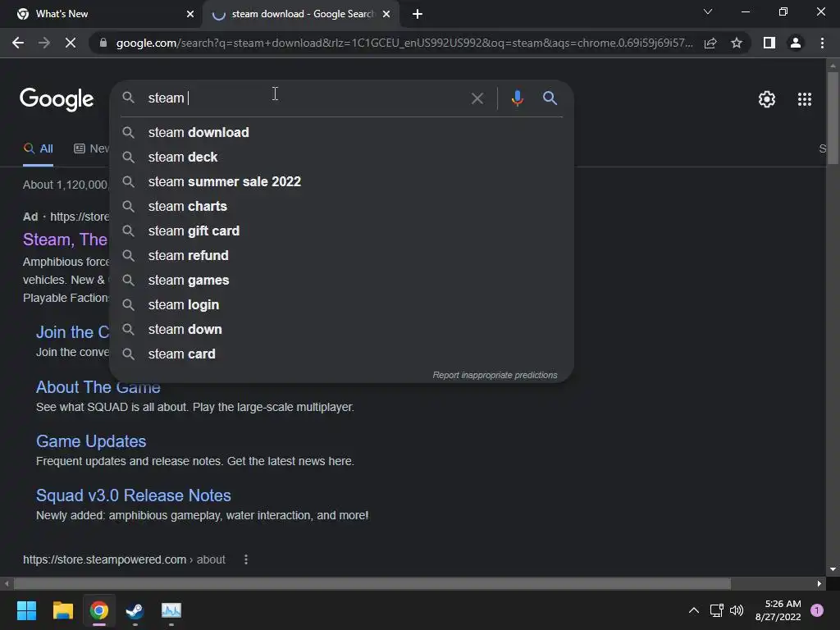Choose suggestion 'steam login'
The width and height of the screenshot is (840, 630).
(x=342, y=305)
